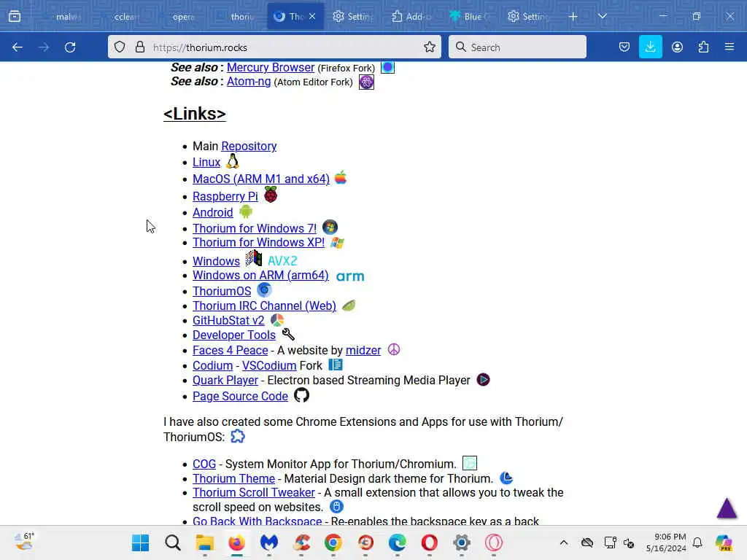Screen dimensions: 747x560
Task: Bookmark this page with the star
Action: 429,47
